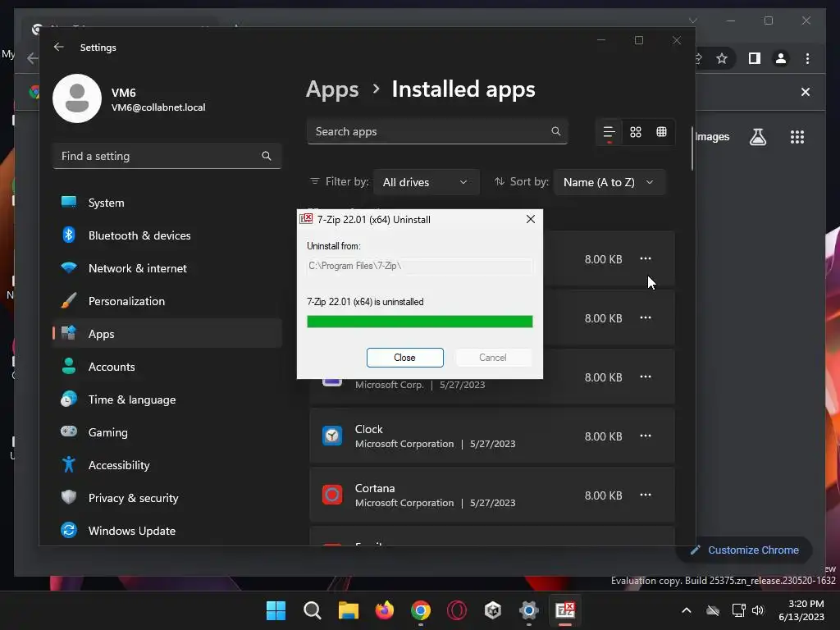Open more options for Cortana app
This screenshot has height=630, width=840.
click(646, 495)
